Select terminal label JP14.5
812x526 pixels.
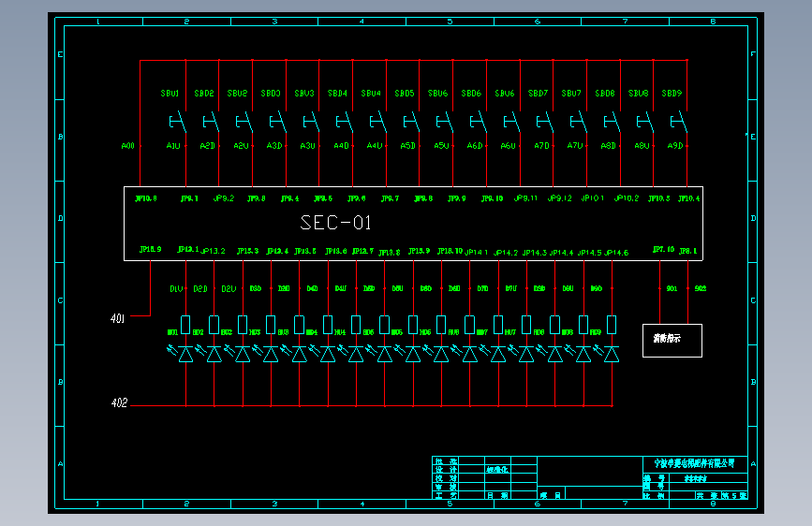pyautogui.click(x=590, y=253)
